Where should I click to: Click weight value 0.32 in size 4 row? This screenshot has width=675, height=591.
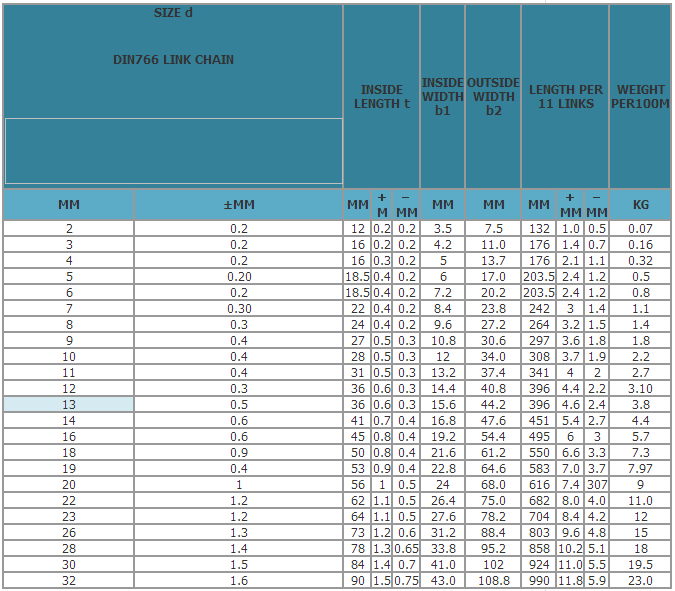click(640, 260)
